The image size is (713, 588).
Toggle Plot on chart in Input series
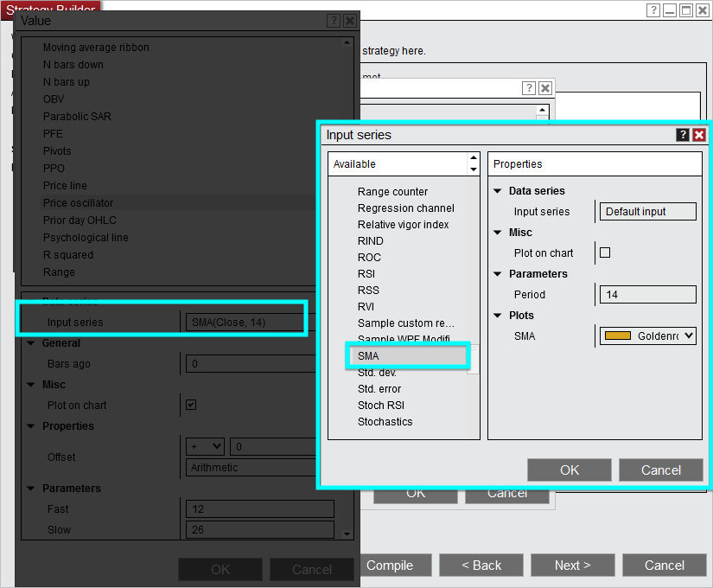pos(605,252)
